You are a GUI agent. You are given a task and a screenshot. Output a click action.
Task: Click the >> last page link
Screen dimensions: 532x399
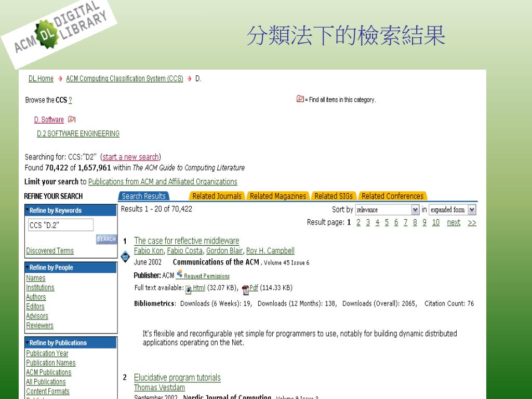(472, 222)
